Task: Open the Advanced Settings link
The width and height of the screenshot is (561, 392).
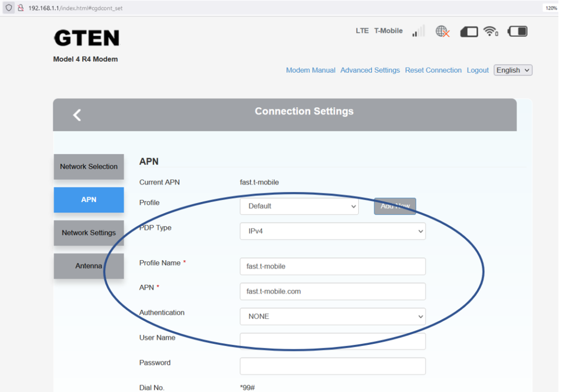Action: (370, 70)
